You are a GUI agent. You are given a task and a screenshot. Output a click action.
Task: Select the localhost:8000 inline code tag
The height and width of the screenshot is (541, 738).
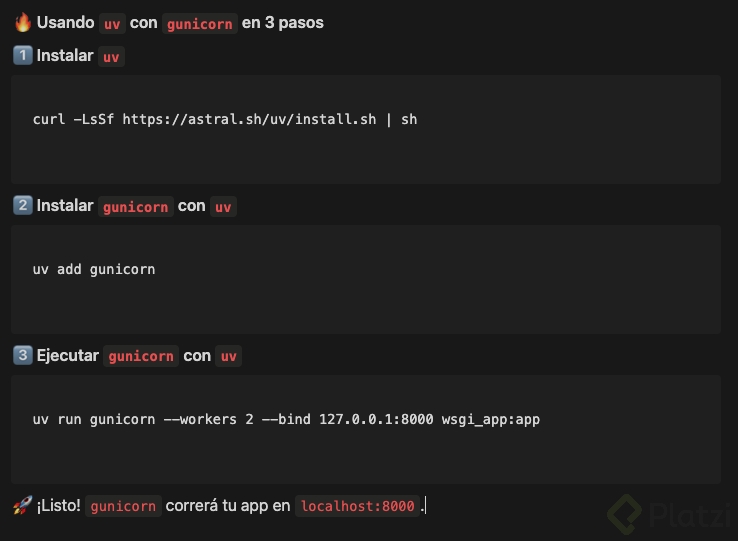pos(357,506)
